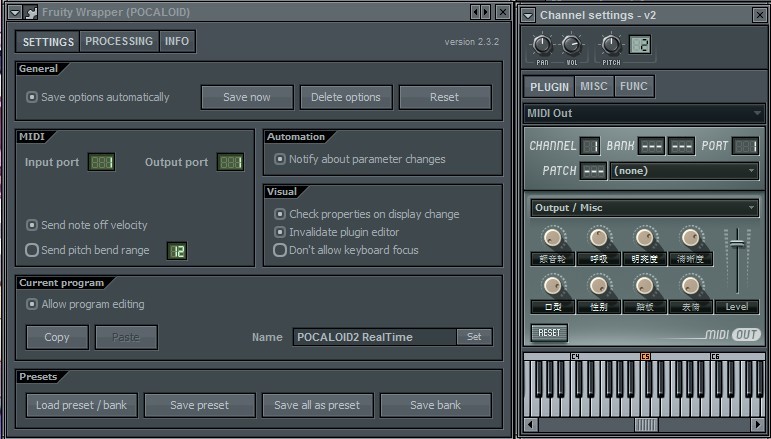The image size is (771, 439).
Task: Close the Channel settings window
Action: tap(759, 15)
